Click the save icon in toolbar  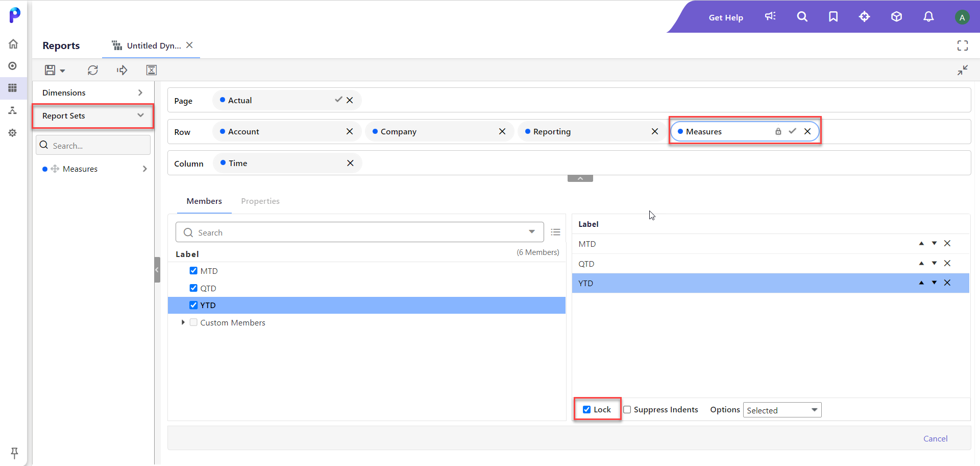coord(50,70)
